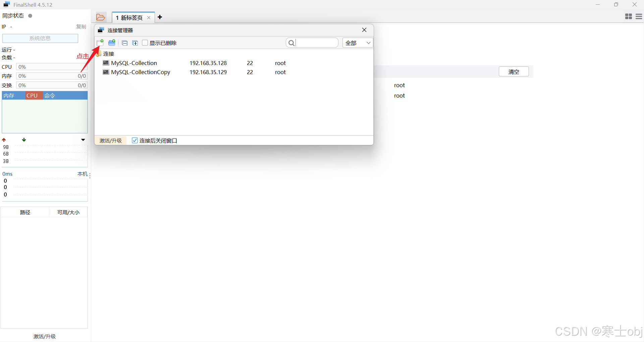Image resolution: width=644 pixels, height=342 pixels.
Task: Click 激活/升级 at the sidebar bottom
Action: pos(45,336)
